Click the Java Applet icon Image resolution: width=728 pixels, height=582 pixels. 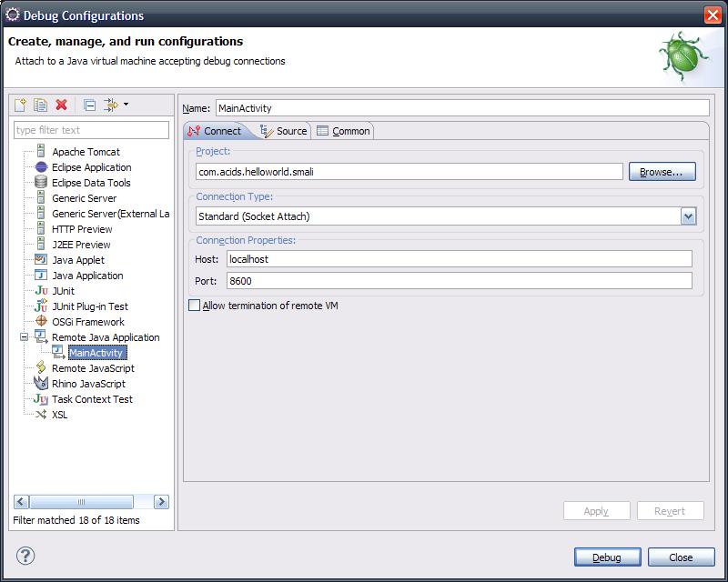41,259
